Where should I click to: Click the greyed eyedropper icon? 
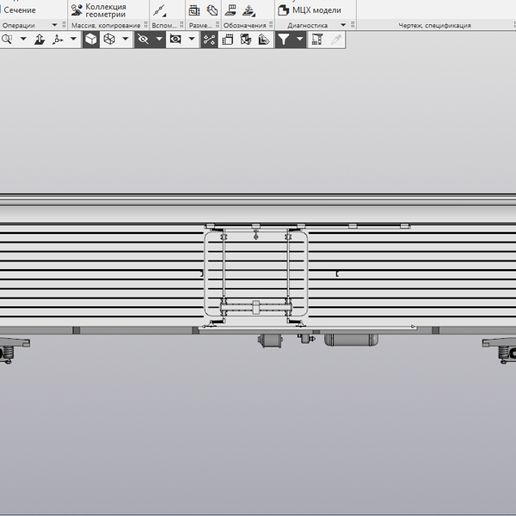click(x=336, y=39)
